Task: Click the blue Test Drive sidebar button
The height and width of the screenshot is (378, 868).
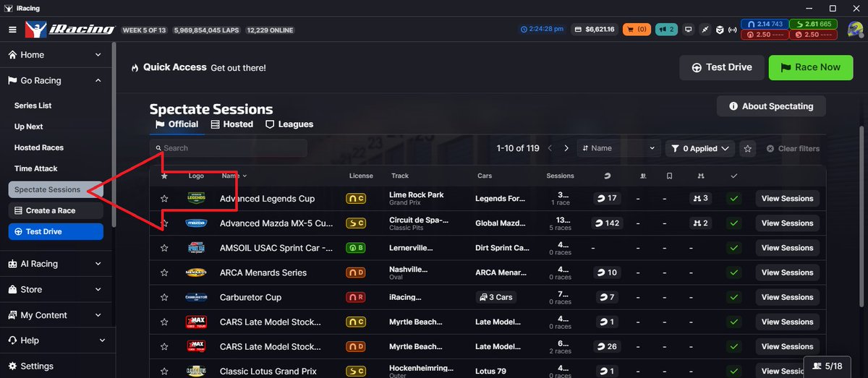Action: (x=56, y=231)
